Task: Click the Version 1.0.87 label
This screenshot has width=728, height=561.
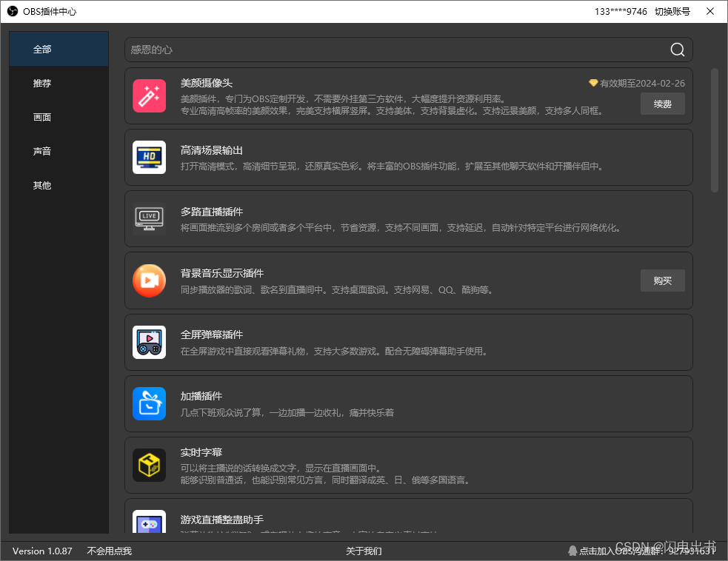Action: (42, 551)
